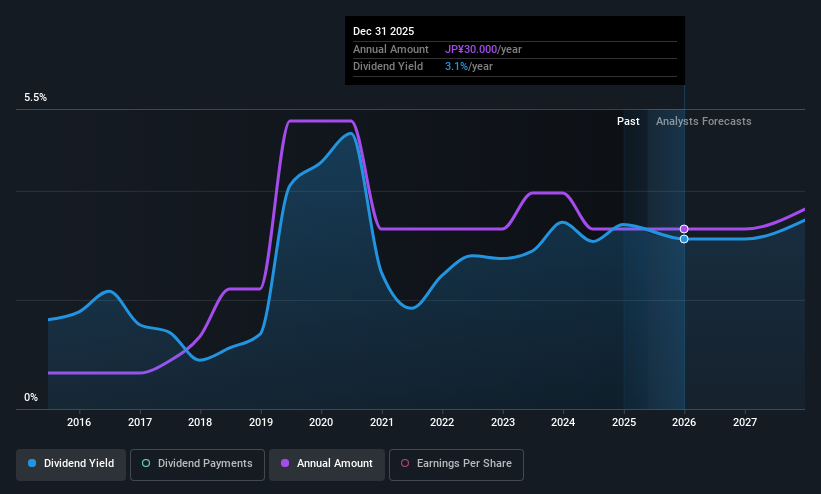Click the 0% y-axis label

click(31, 398)
